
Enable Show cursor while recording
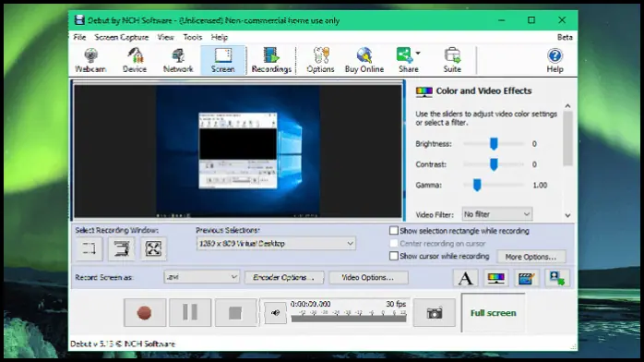click(393, 256)
